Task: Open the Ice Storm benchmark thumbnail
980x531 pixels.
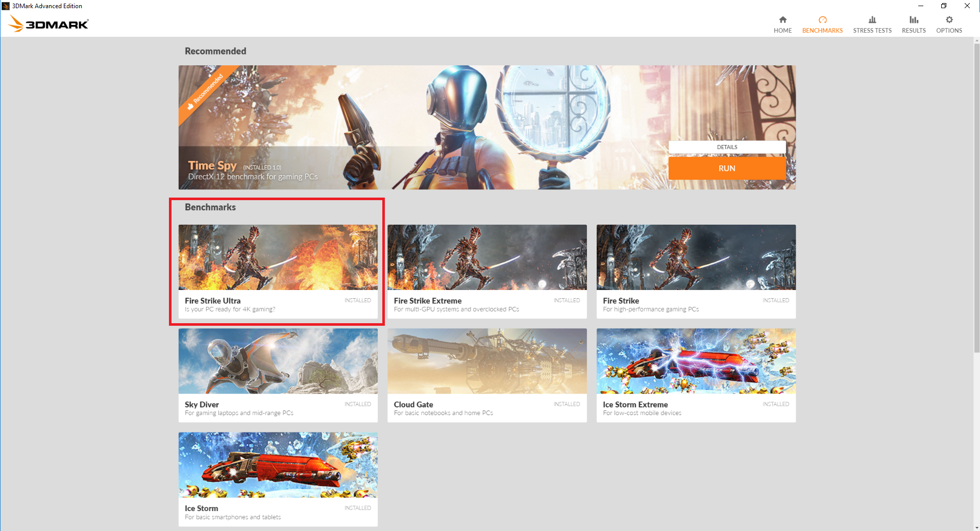Action: (278, 465)
